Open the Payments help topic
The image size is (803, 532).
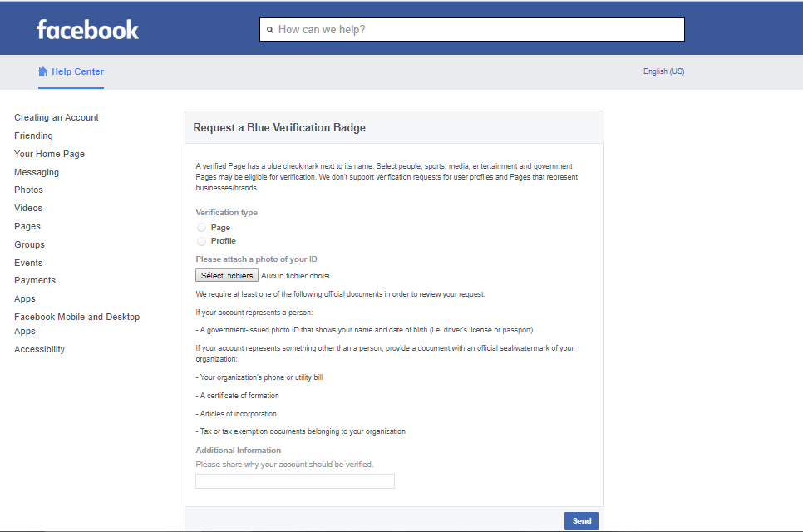35,280
